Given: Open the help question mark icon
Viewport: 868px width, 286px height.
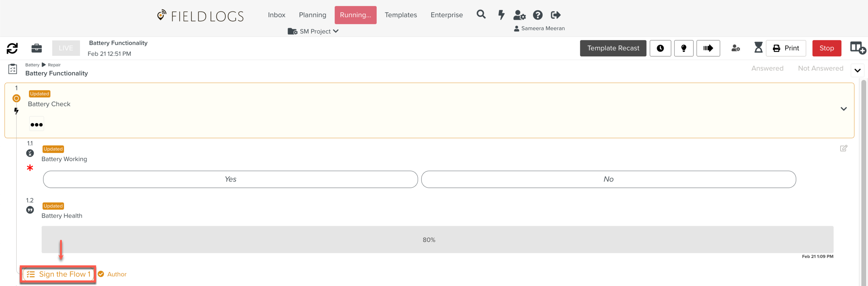Looking at the screenshot, I should 537,15.
